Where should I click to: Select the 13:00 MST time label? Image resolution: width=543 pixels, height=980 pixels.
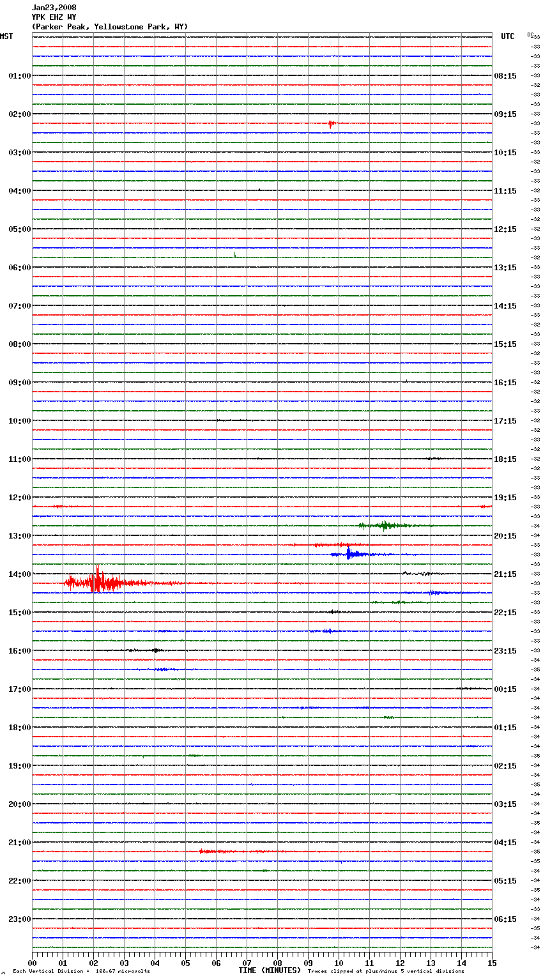click(20, 536)
